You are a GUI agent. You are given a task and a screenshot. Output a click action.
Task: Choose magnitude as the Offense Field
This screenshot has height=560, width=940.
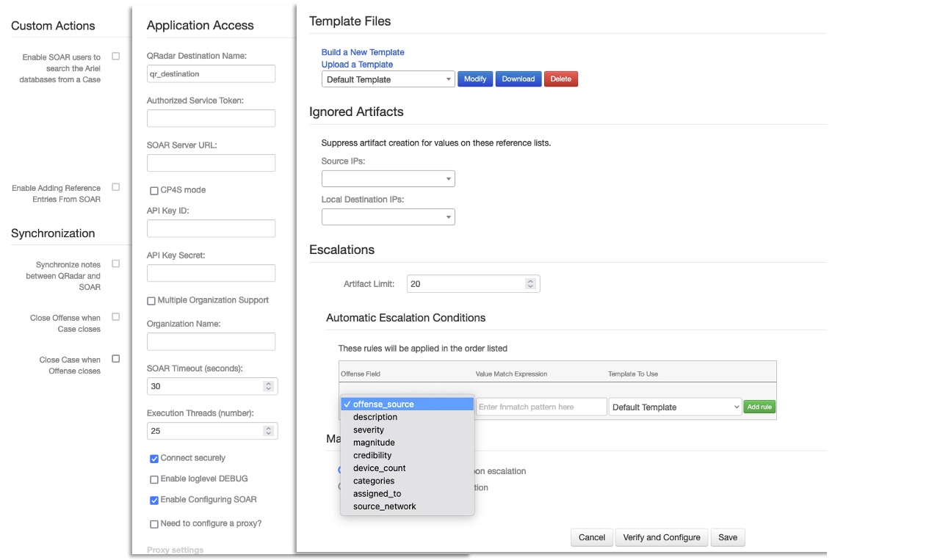click(x=374, y=442)
